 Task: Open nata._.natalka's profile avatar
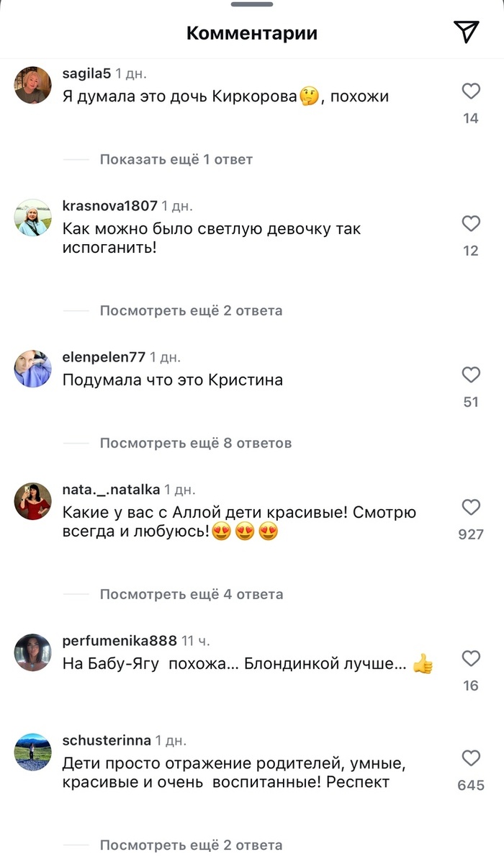[x=32, y=501]
